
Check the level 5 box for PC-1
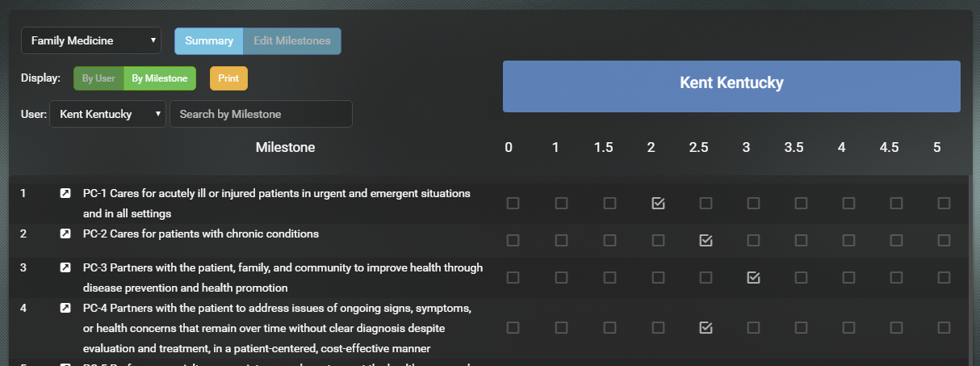[944, 203]
